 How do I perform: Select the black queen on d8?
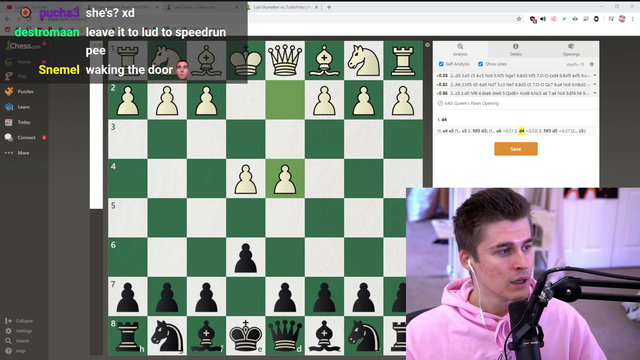(x=284, y=336)
